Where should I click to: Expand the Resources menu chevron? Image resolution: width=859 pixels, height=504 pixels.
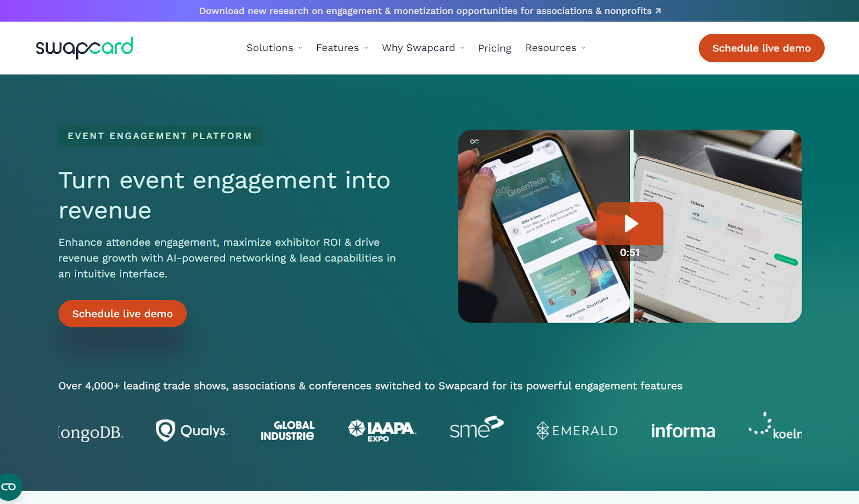pyautogui.click(x=584, y=48)
